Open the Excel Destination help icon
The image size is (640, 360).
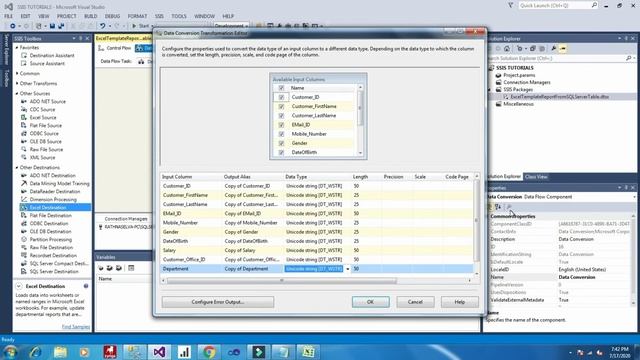click(x=86, y=286)
